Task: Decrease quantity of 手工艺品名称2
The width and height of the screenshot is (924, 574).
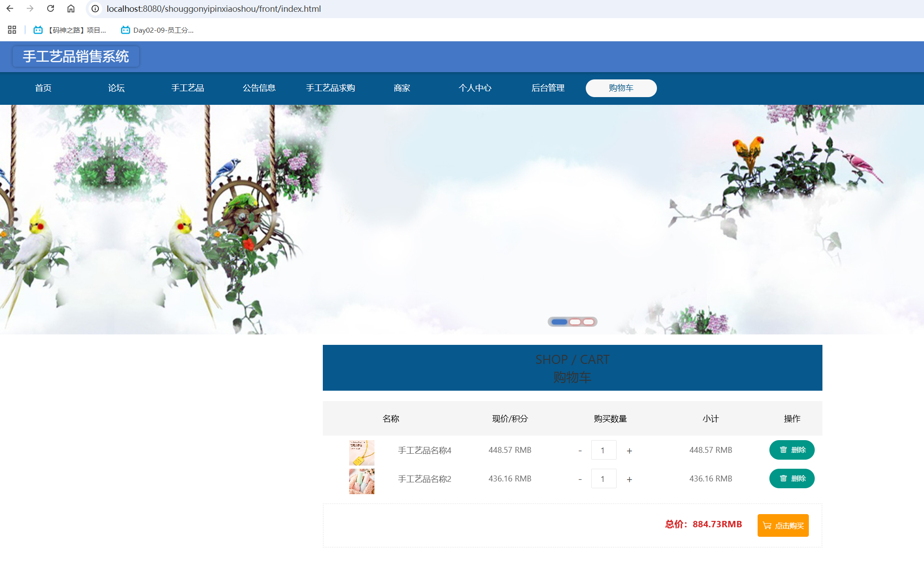Action: 580,479
